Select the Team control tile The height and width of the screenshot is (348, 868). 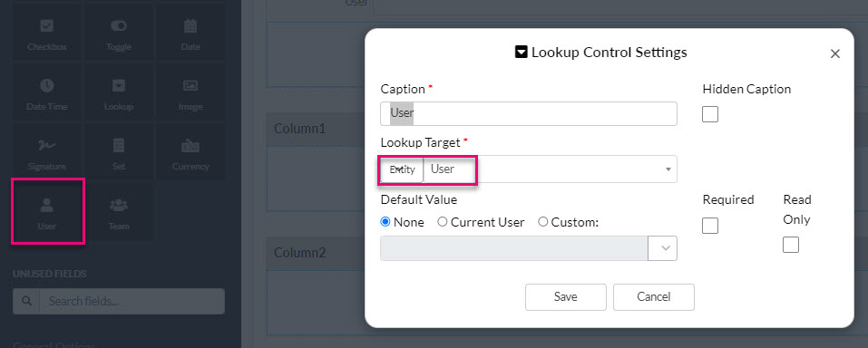(119, 212)
